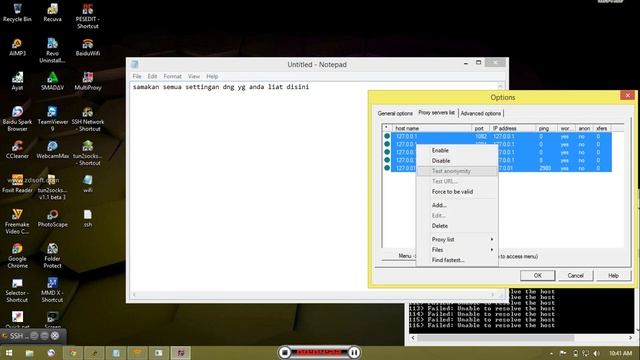The image size is (640, 360).
Task: Switch to Advanced options tab
Action: 481,113
